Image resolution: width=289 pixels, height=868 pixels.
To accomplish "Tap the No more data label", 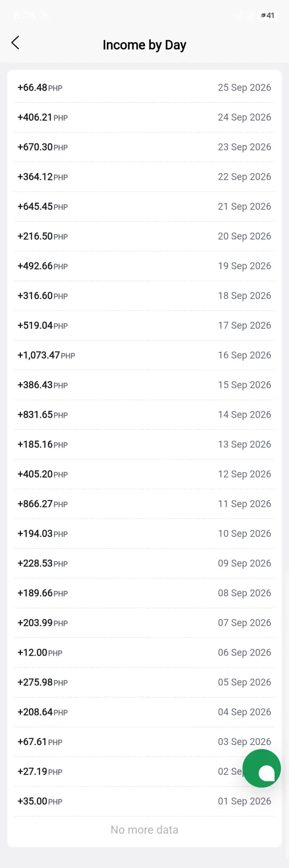I will pos(144,830).
